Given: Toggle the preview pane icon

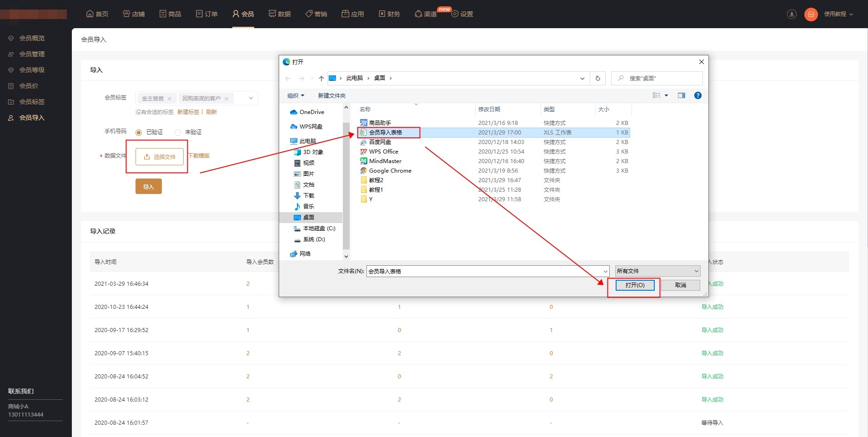Looking at the screenshot, I should pyautogui.click(x=681, y=95).
